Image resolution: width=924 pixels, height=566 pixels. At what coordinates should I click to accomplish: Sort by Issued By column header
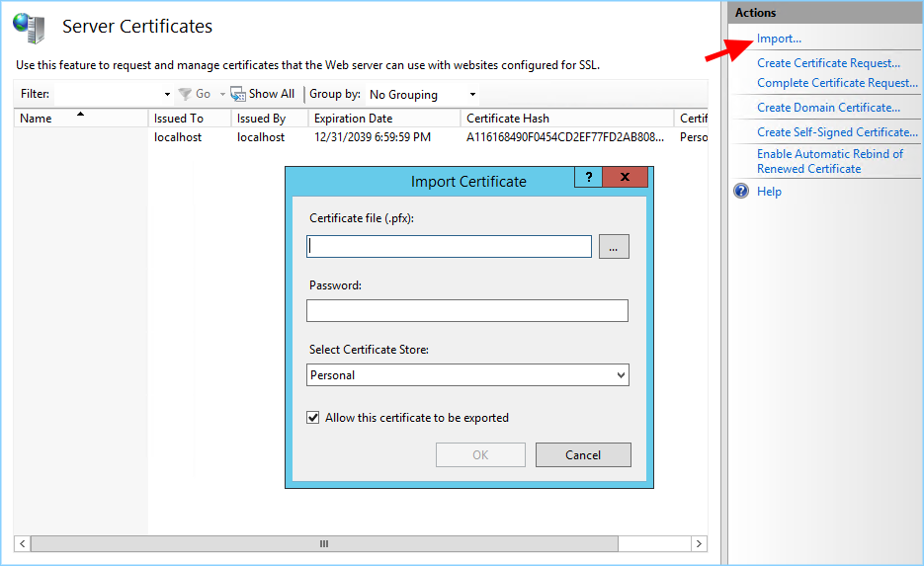pos(270,118)
